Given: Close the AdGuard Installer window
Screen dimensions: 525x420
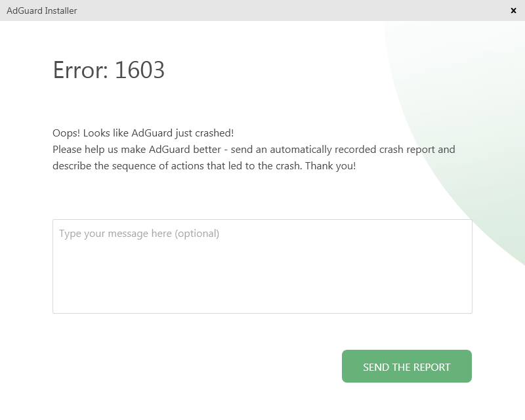Looking at the screenshot, I should click(x=513, y=10).
